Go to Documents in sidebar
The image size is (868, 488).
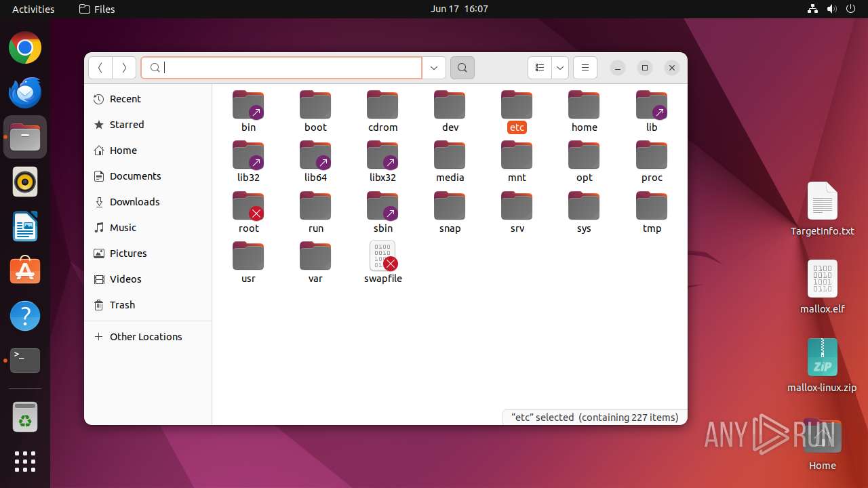pyautogui.click(x=148, y=176)
